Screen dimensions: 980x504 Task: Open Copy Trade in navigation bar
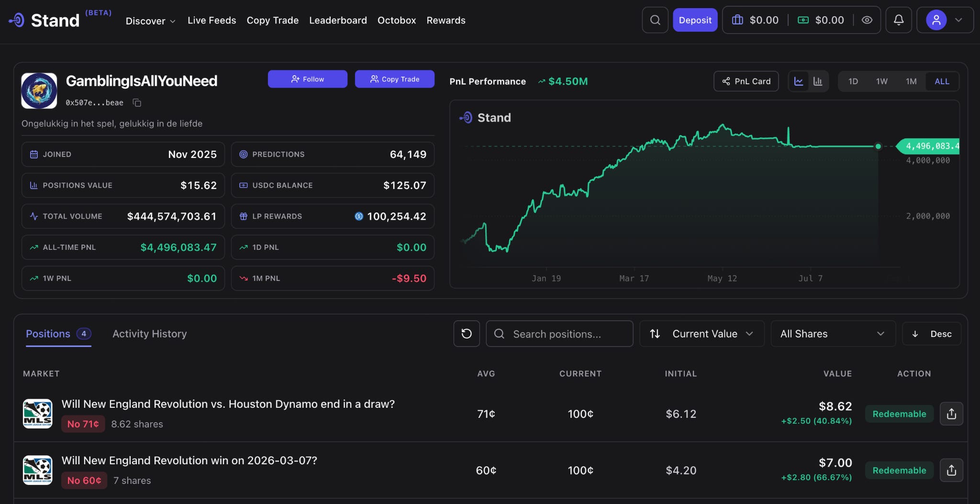point(273,20)
